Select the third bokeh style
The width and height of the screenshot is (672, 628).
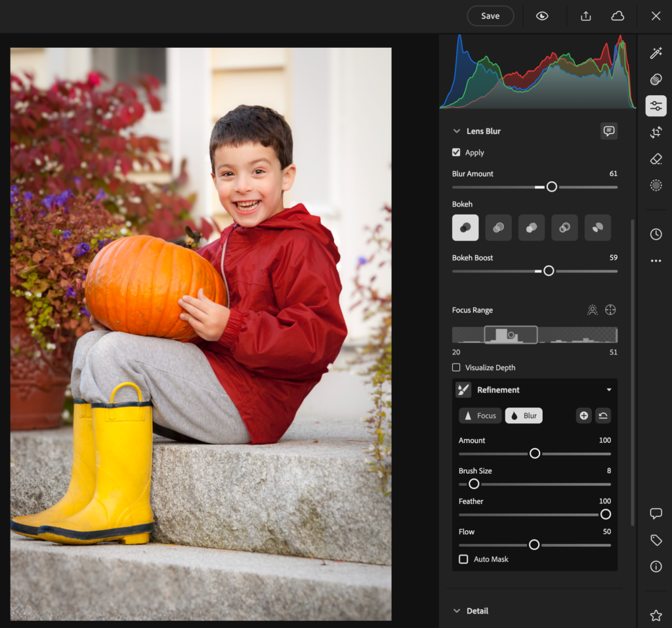pyautogui.click(x=532, y=228)
